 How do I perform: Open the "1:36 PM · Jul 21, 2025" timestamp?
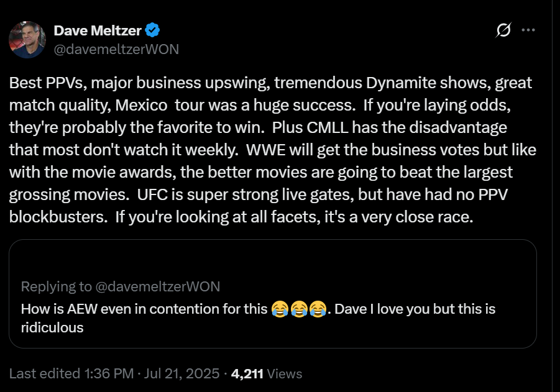pos(151,373)
